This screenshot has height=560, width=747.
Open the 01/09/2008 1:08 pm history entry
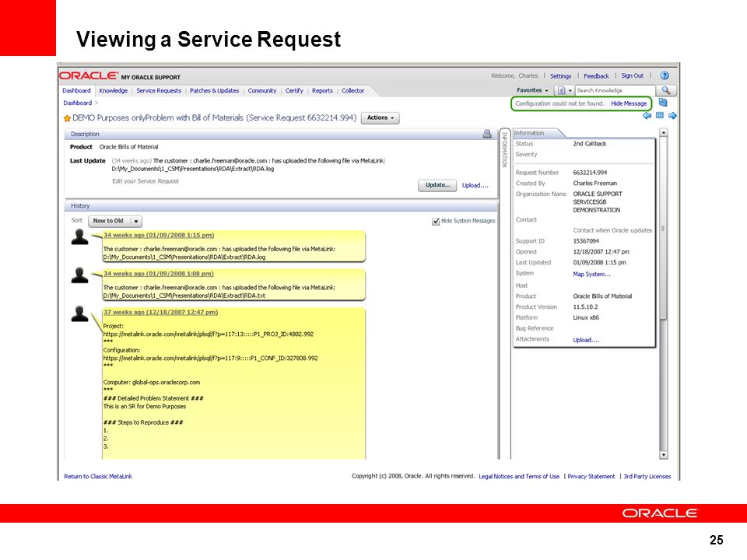(x=159, y=274)
